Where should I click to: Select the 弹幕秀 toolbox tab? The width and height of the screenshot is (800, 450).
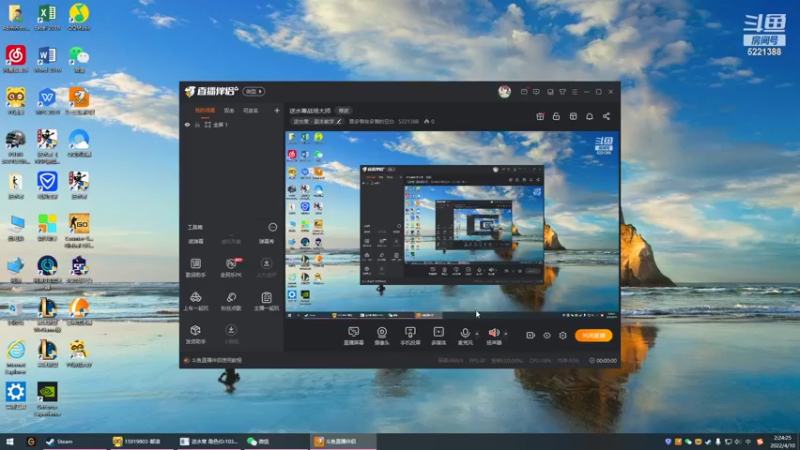[266, 241]
